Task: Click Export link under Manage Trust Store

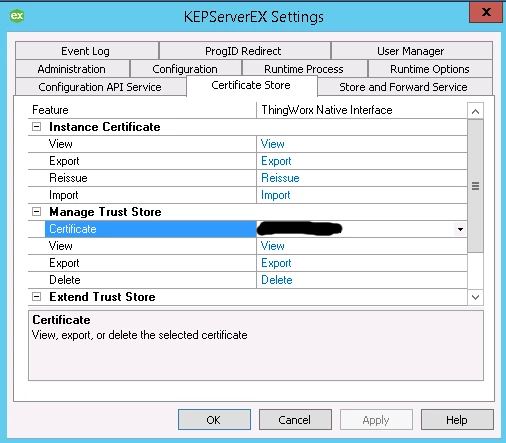Action: 276,263
